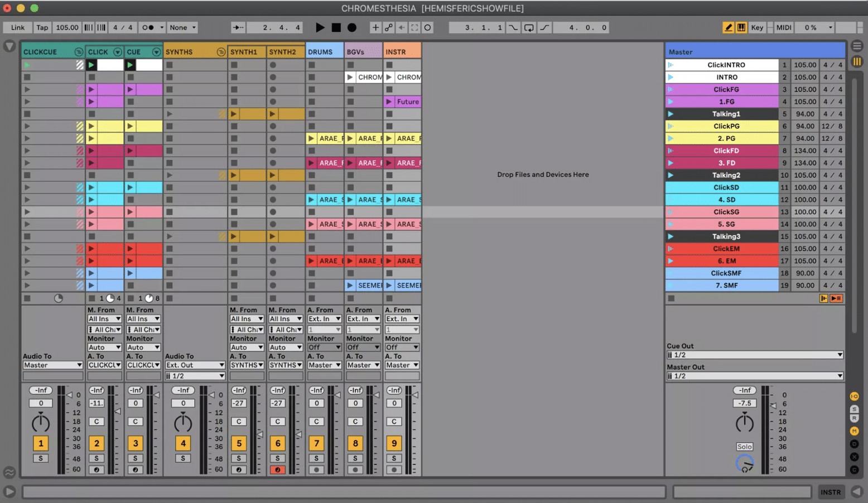This screenshot has height=503, width=868.
Task: Toggle track activator 5 on SYNTH1
Action: pyautogui.click(x=239, y=443)
